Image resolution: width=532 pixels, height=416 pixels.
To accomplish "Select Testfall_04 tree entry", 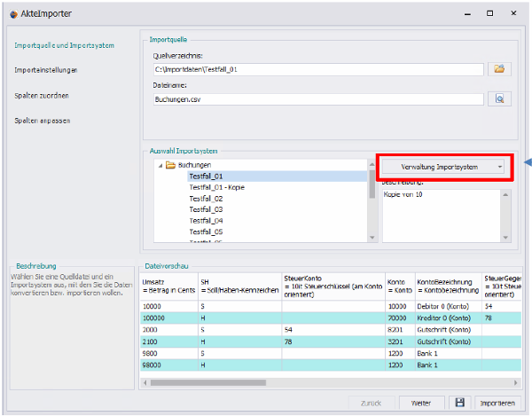I will (206, 221).
